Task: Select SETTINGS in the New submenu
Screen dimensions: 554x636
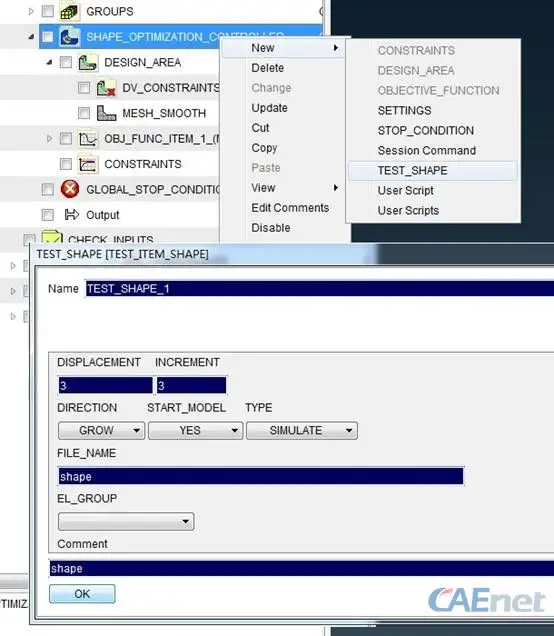Action: click(404, 110)
